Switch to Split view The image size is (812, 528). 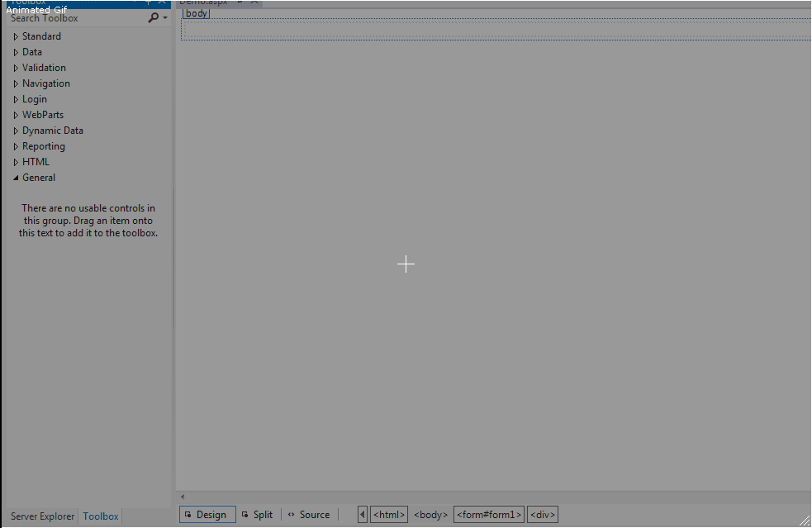coord(258,515)
